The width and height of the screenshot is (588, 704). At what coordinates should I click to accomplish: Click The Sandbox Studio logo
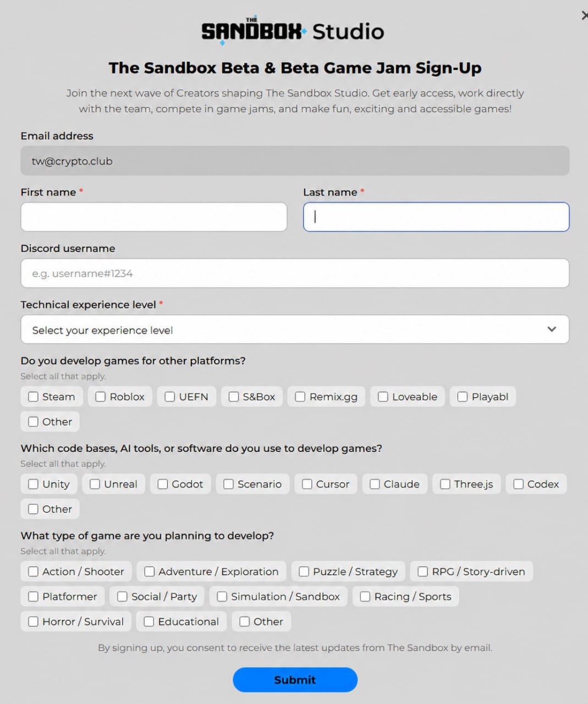tap(293, 30)
